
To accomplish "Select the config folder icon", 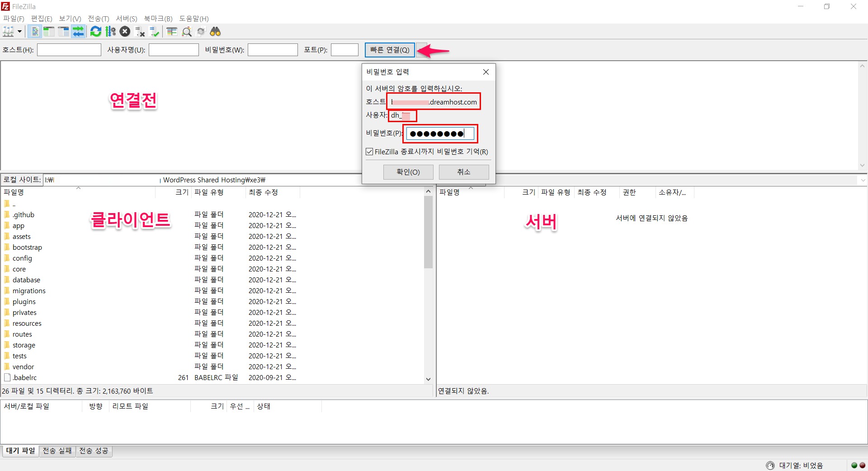I will (7, 258).
